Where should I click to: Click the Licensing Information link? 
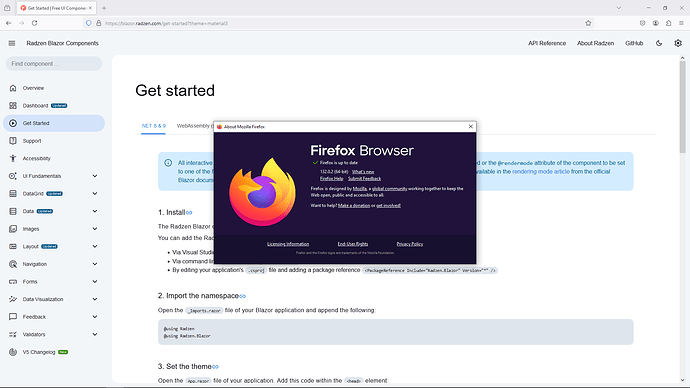click(288, 244)
